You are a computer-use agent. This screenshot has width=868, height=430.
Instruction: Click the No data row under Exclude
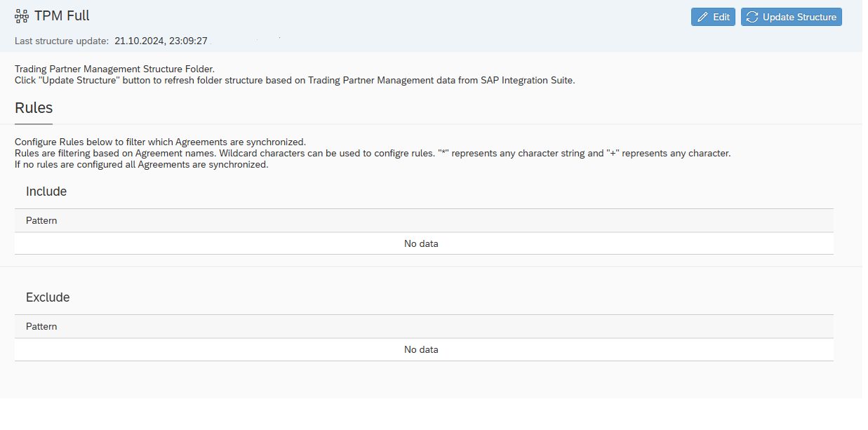click(421, 349)
